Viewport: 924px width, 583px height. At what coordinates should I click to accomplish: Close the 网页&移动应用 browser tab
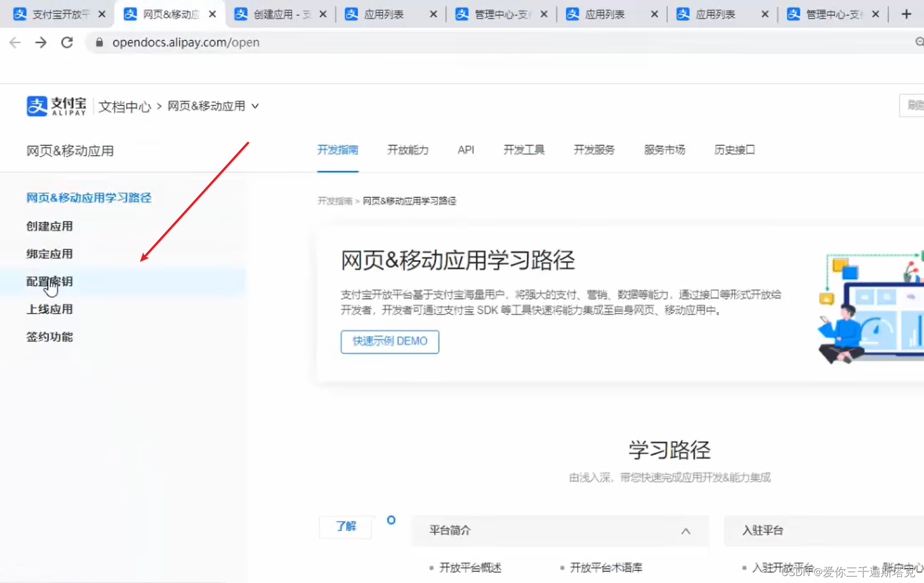point(212,14)
